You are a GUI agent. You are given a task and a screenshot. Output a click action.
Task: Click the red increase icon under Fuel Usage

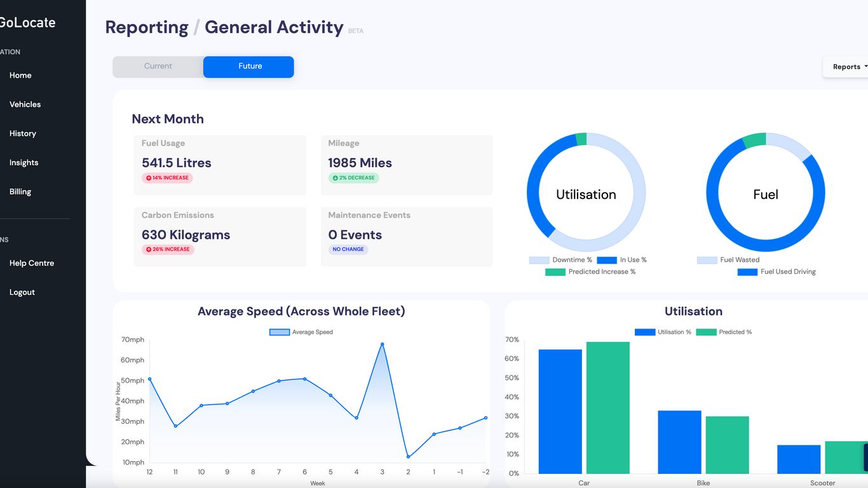click(149, 178)
